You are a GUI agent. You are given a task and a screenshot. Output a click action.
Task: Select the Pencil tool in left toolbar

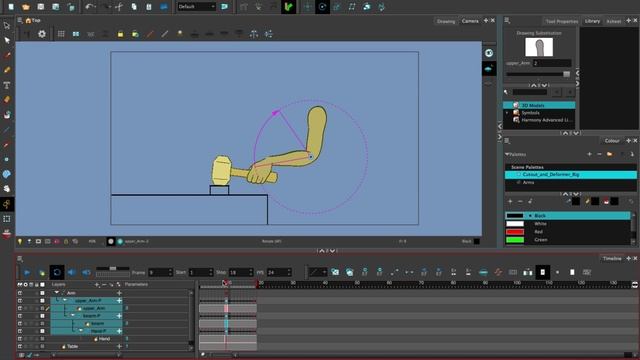point(7,70)
